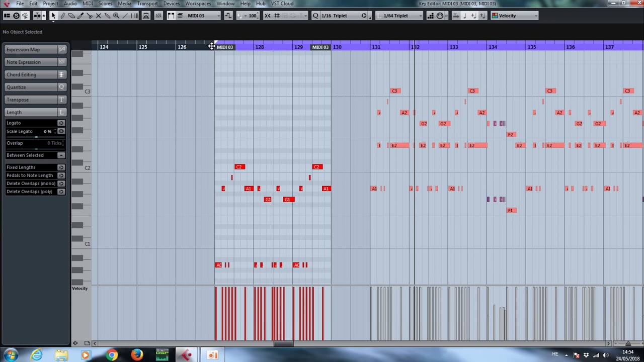Viewport: 644px width, 362px height.
Task: Apply quantize using the arrow after 1/16 Triplet
Action: 364,16
